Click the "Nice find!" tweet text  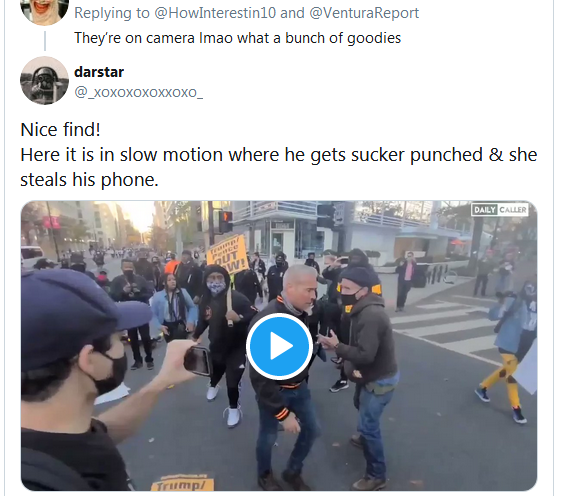coord(61,130)
